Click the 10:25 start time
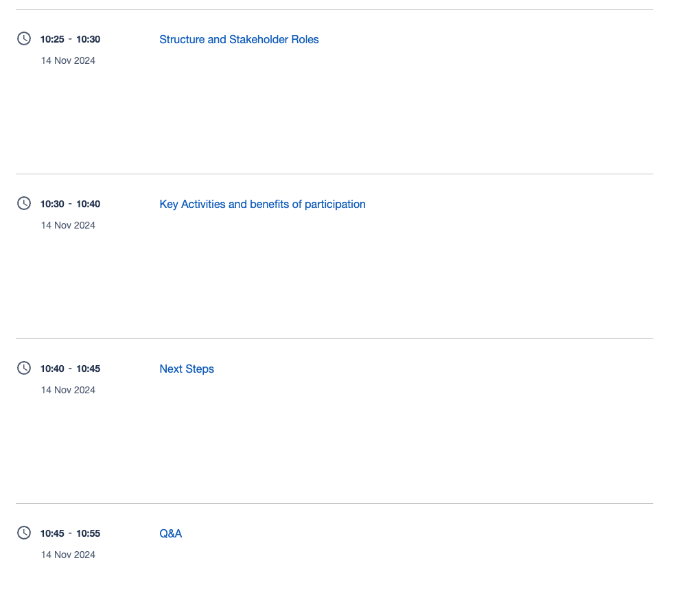700x615 pixels. 52,40
